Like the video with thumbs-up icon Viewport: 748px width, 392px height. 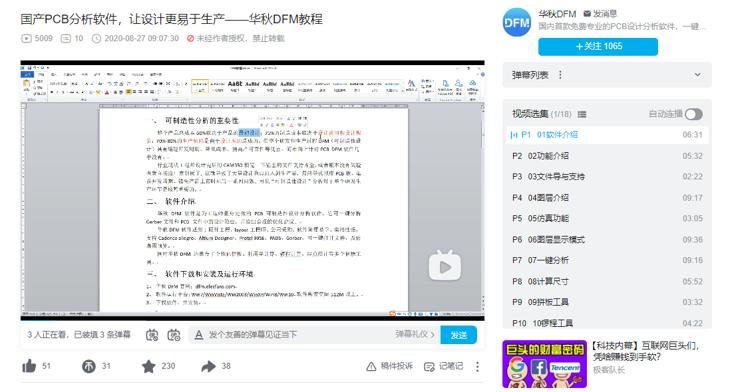[x=29, y=366]
